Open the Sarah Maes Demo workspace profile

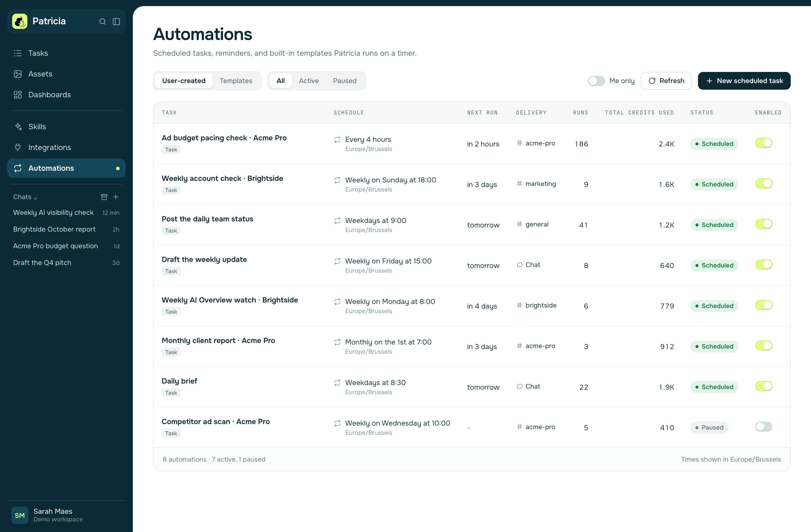66,515
